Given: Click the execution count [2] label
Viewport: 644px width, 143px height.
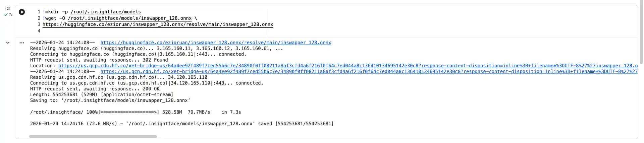Looking at the screenshot, I should (8, 8).
